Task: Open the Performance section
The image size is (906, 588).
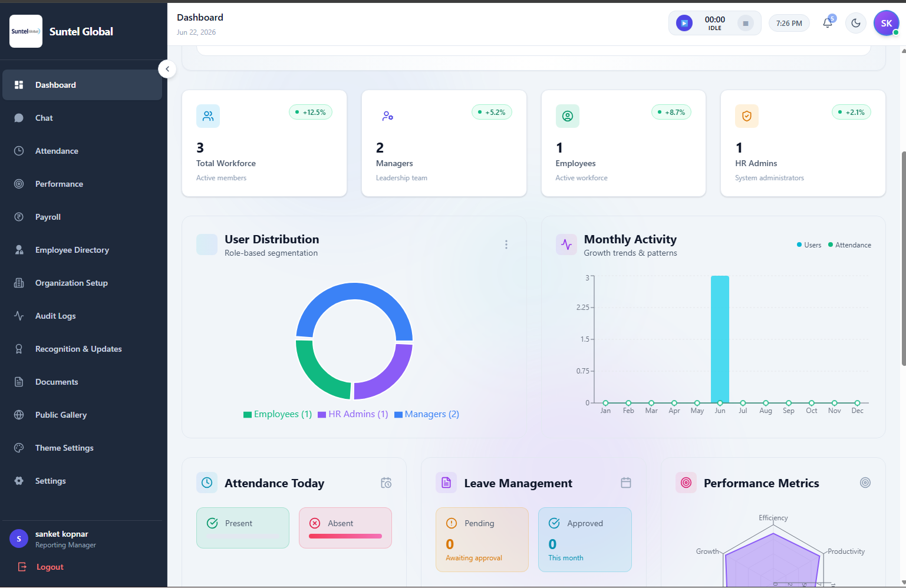Action: [x=82, y=184]
